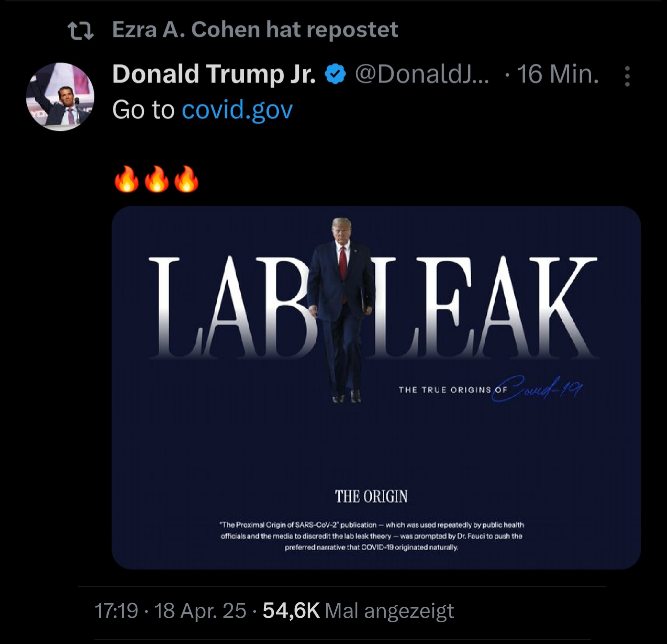667x644 pixels.
Task: Open the covid.gov link
Action: pos(237,110)
